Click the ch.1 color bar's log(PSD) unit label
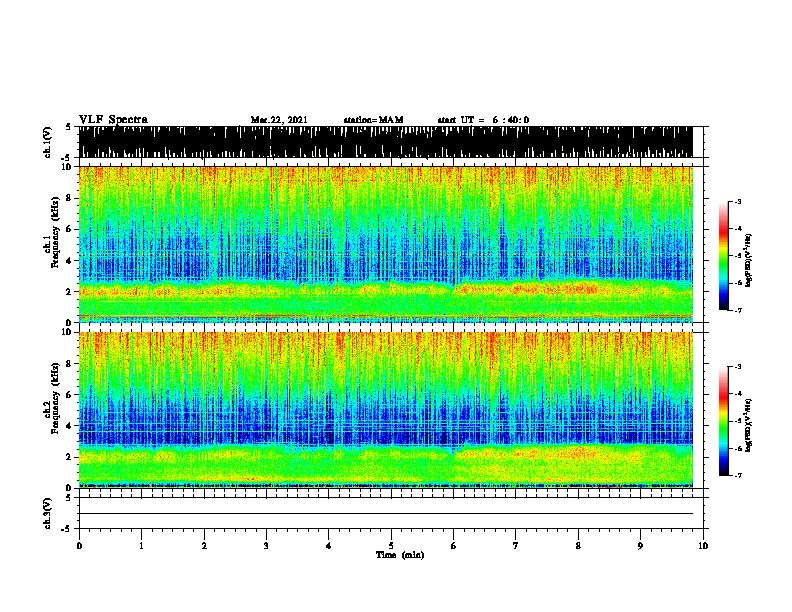 click(748, 260)
